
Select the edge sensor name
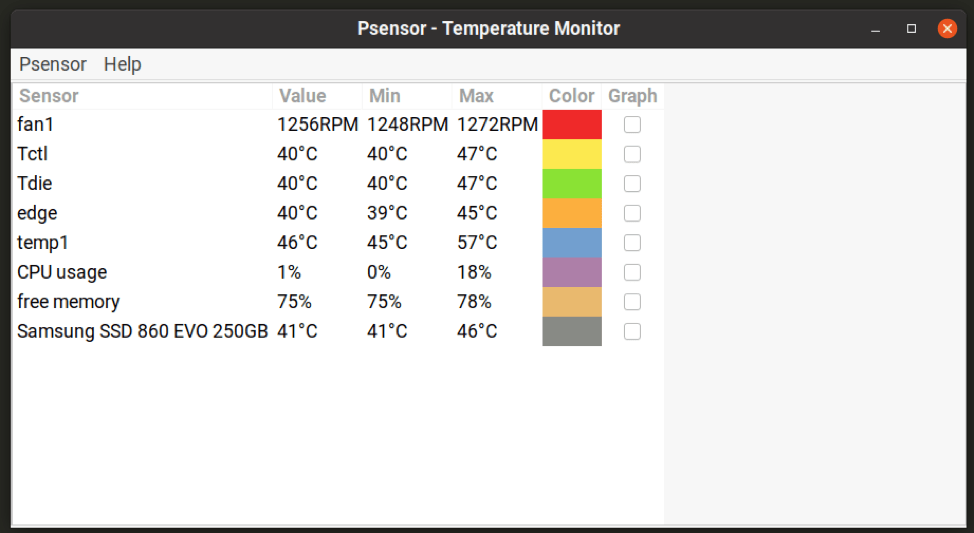click(37, 213)
